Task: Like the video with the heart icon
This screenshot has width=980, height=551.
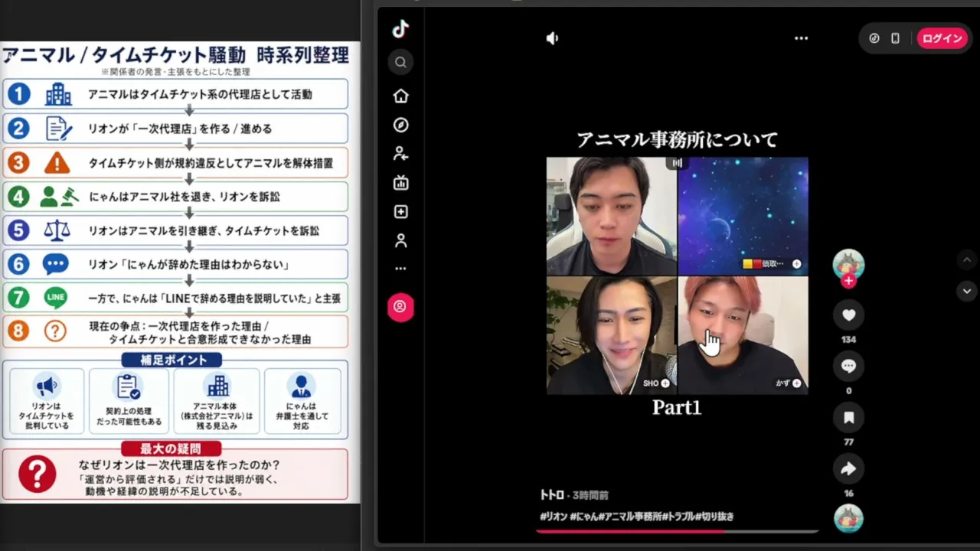Action: click(848, 315)
